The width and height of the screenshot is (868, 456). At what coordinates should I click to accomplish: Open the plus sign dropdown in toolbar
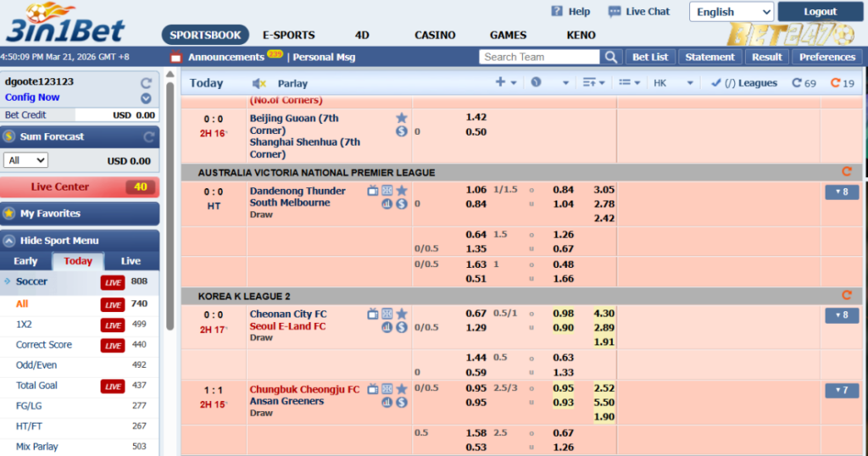(505, 82)
